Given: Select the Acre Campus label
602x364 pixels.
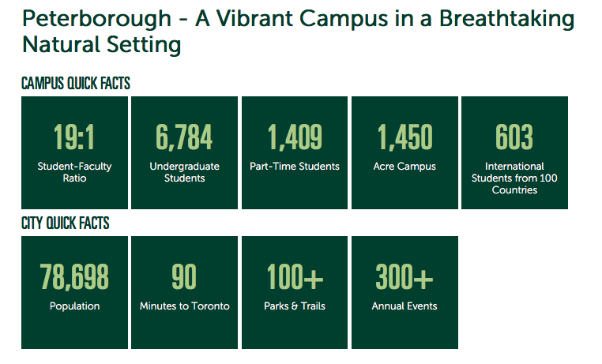Looking at the screenshot, I should [404, 167].
